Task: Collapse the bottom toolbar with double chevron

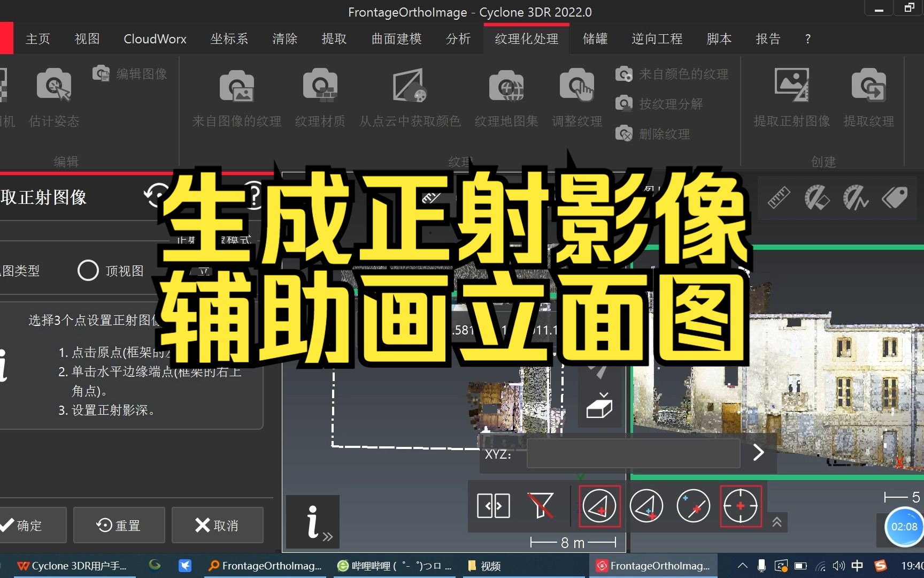Action: pyautogui.click(x=777, y=522)
